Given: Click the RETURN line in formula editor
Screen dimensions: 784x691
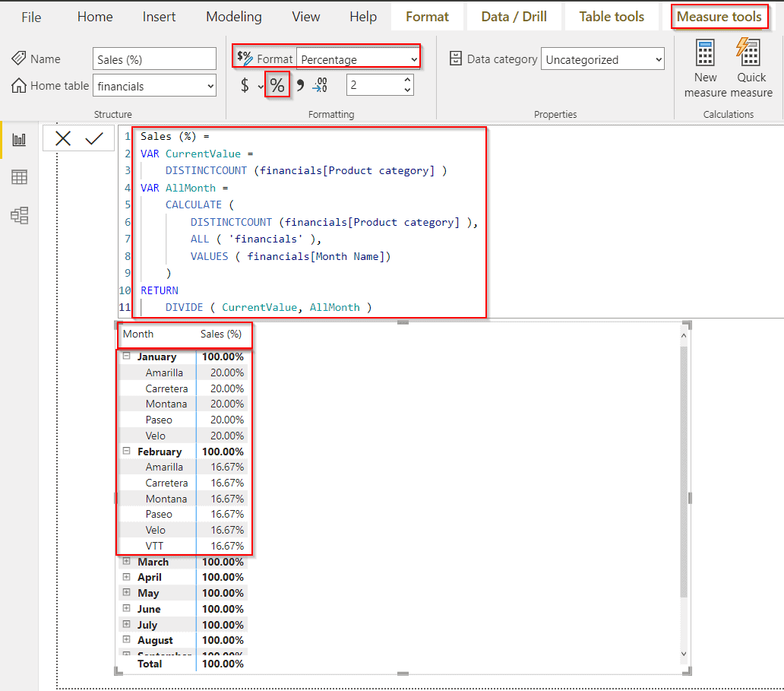Looking at the screenshot, I should pos(159,290).
